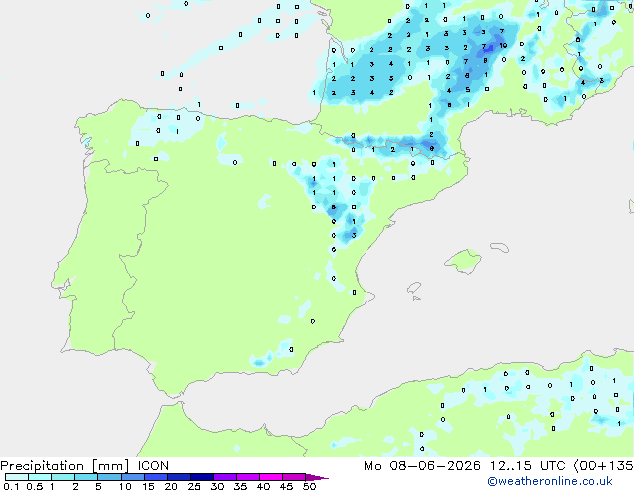Select the 20–25 mm legend color box
The height and width of the screenshot is (490, 634).
(x=179, y=477)
